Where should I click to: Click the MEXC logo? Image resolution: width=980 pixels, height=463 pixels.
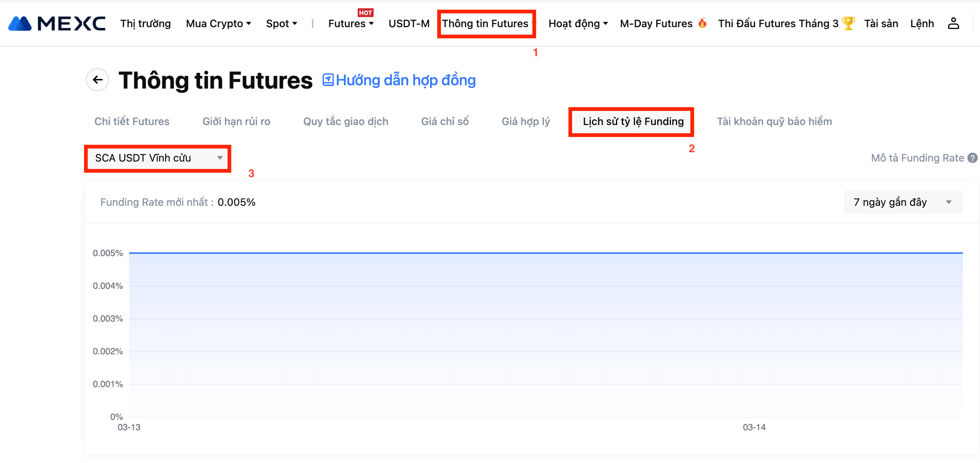[57, 23]
